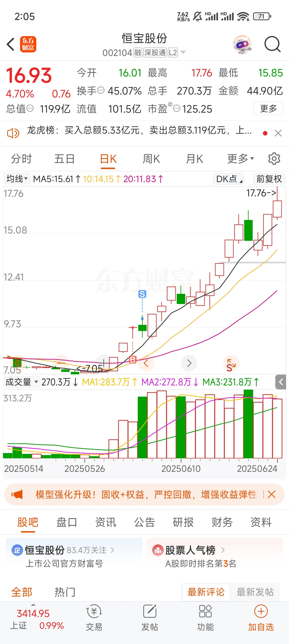Tap 加自选 add to watchlist icon

click(x=261, y=611)
